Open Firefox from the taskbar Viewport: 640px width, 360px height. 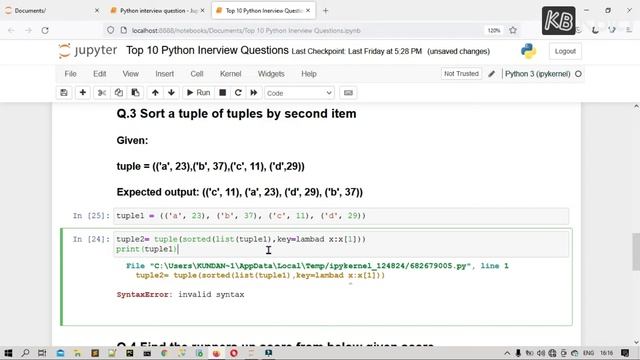[x=216, y=353]
